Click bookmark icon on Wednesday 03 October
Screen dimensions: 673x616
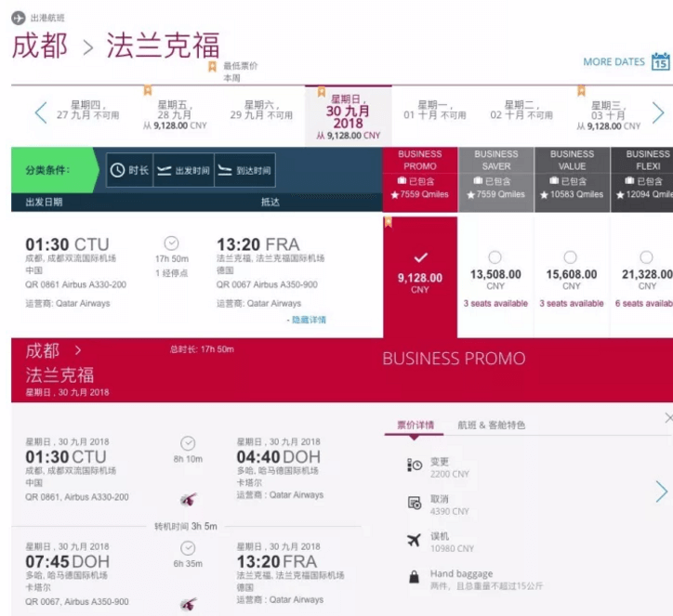click(x=581, y=90)
